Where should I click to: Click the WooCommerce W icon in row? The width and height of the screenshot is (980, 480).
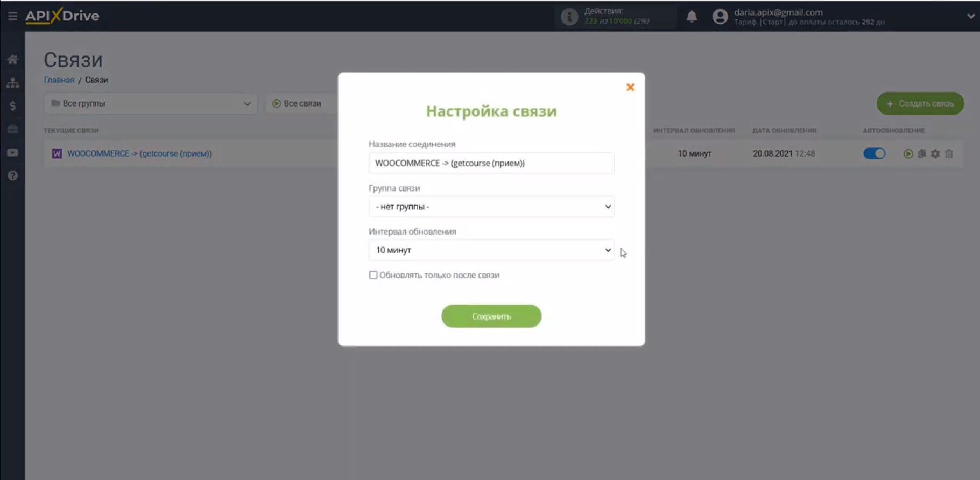57,153
